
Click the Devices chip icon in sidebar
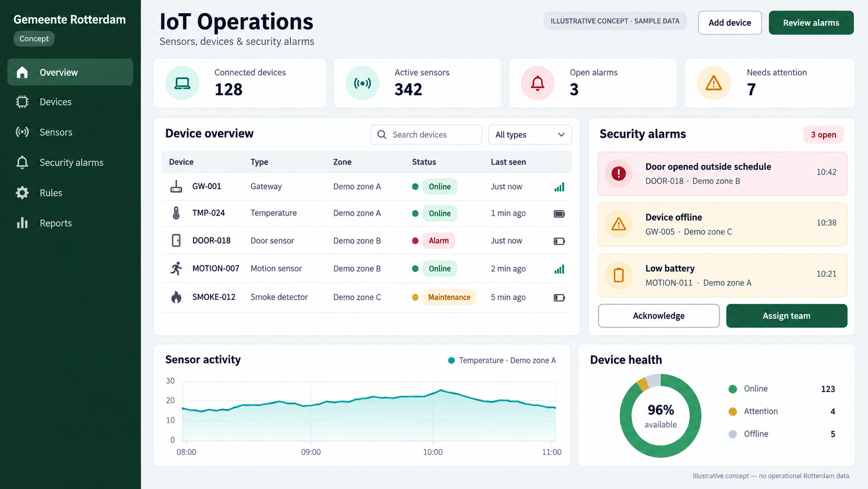click(22, 102)
